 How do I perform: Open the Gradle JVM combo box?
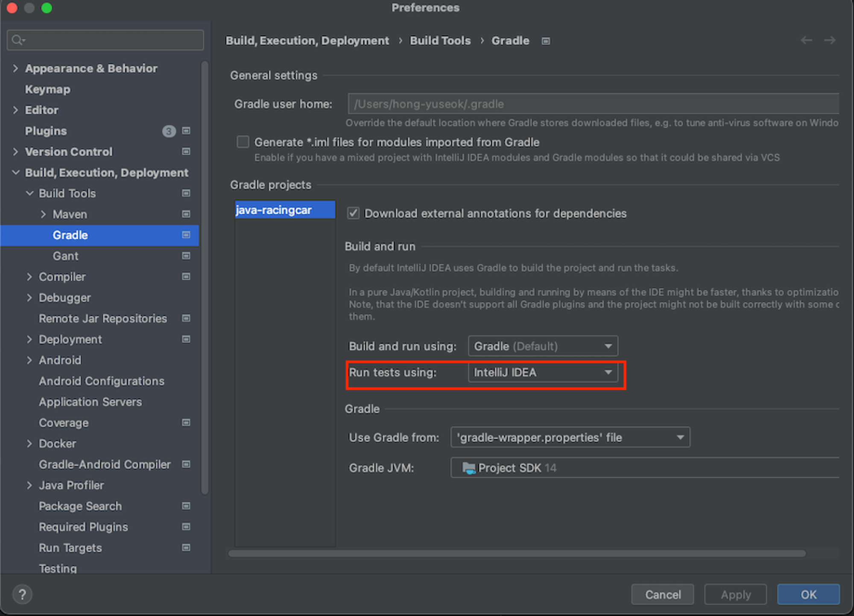pyautogui.click(x=645, y=468)
